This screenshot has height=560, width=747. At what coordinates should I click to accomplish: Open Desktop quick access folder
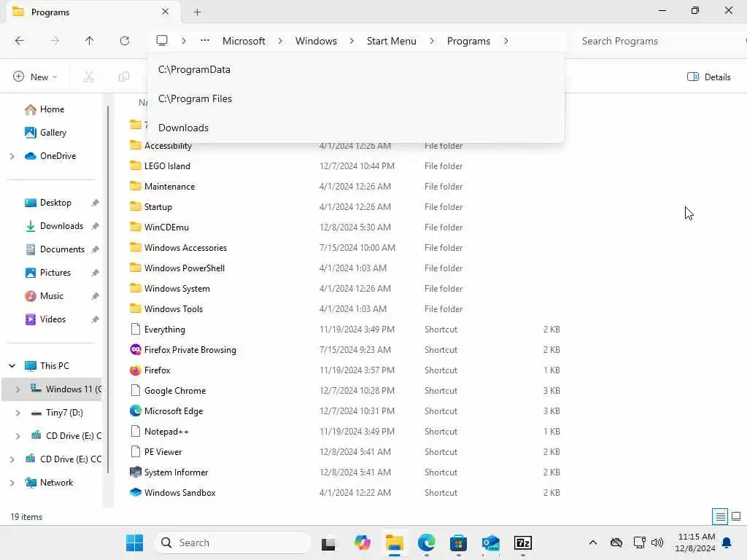click(x=55, y=203)
